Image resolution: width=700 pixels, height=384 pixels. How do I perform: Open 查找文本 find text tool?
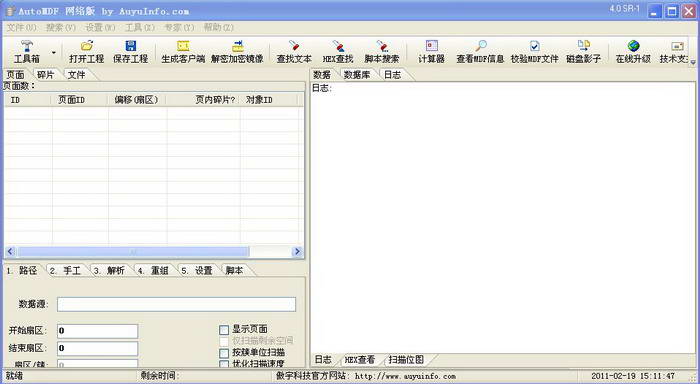(x=294, y=51)
